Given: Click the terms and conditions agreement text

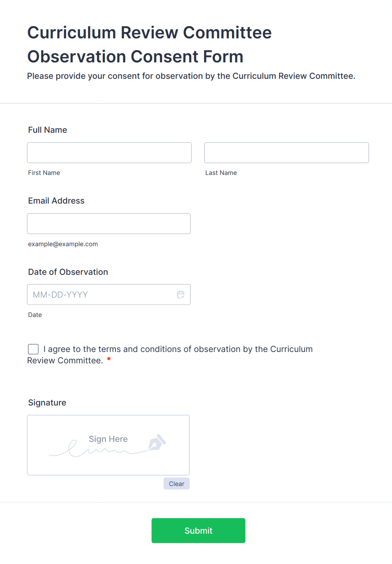Looking at the screenshot, I should tap(178, 349).
